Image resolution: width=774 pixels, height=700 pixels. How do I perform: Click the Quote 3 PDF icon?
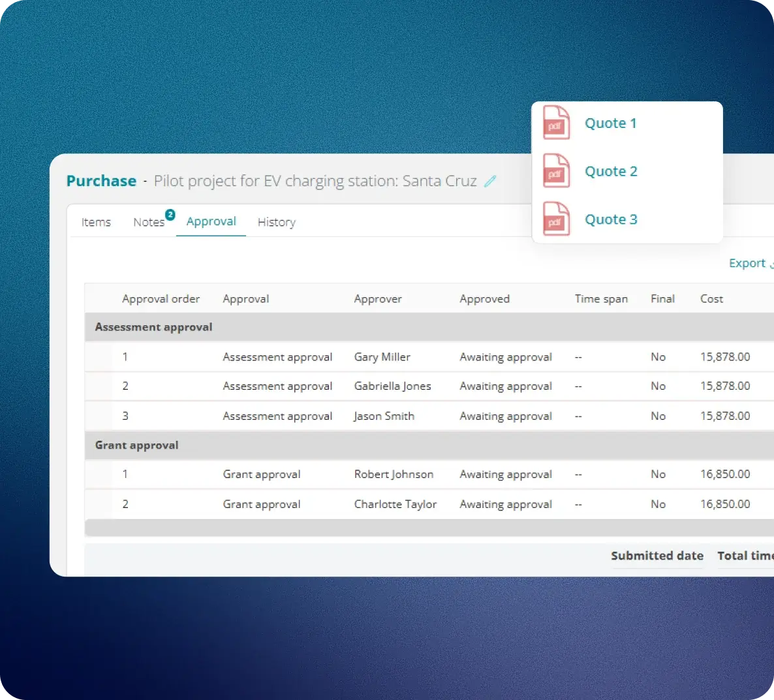pyautogui.click(x=556, y=218)
